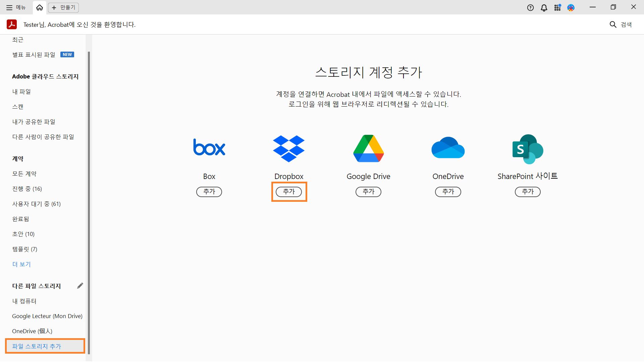Click the 만들기 create button
Viewport: 644px width, 362px height.
pyautogui.click(x=63, y=7)
